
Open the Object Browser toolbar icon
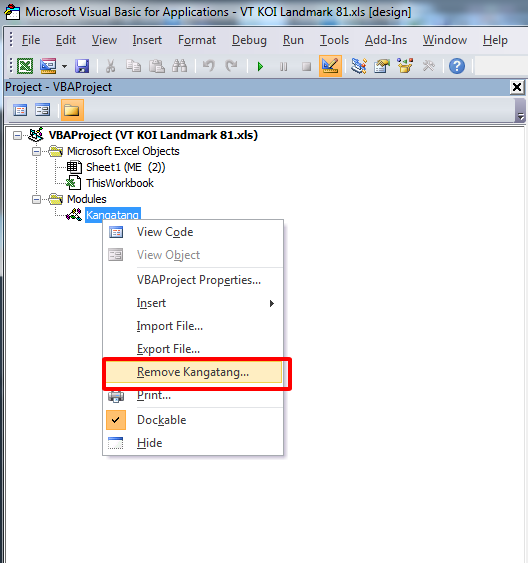tap(405, 66)
